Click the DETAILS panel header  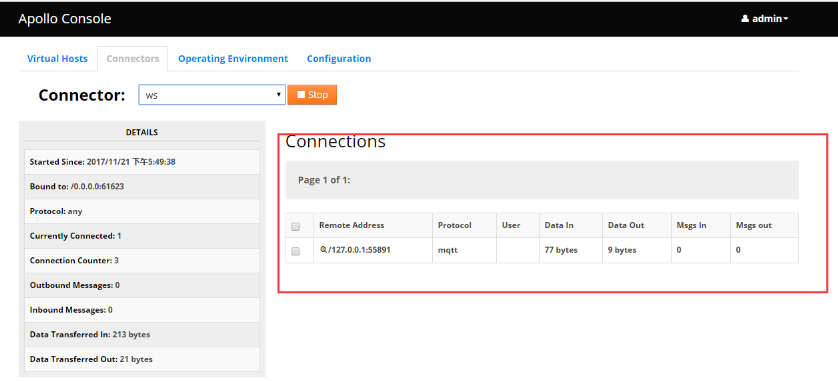142,132
